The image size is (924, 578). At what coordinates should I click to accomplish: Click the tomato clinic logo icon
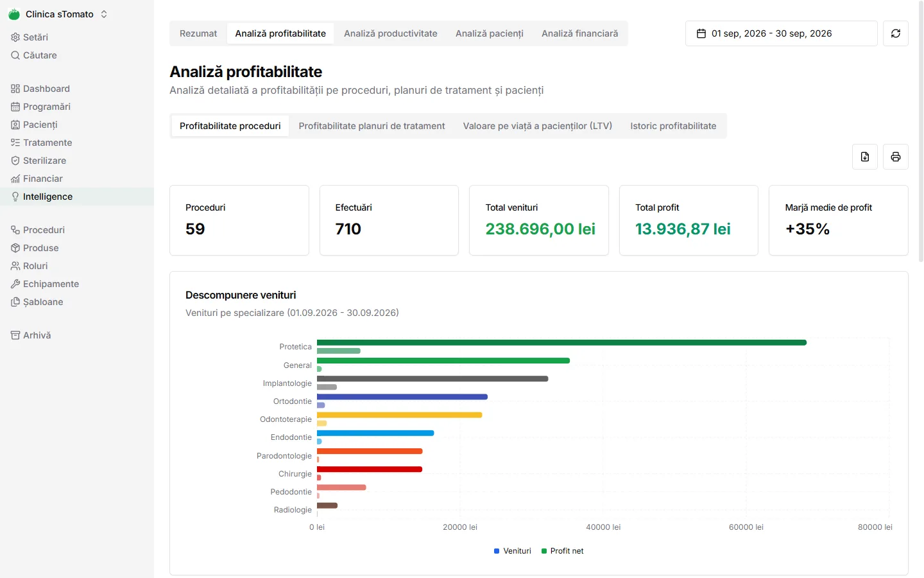[x=14, y=14]
